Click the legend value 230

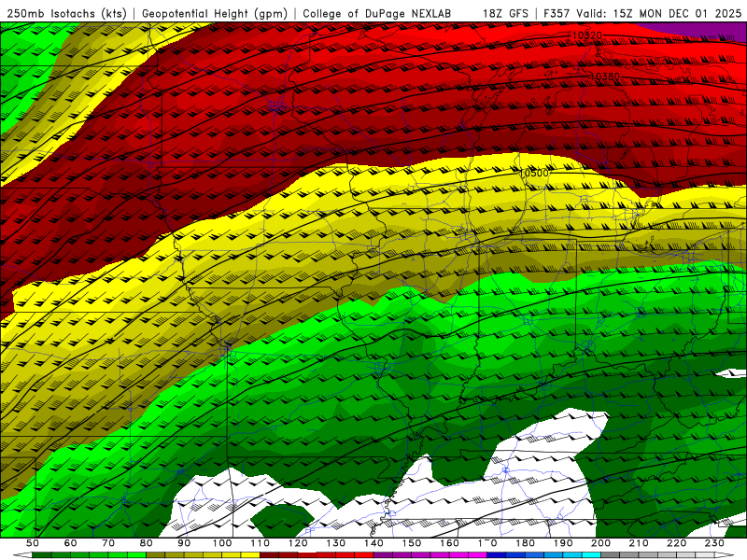point(714,543)
